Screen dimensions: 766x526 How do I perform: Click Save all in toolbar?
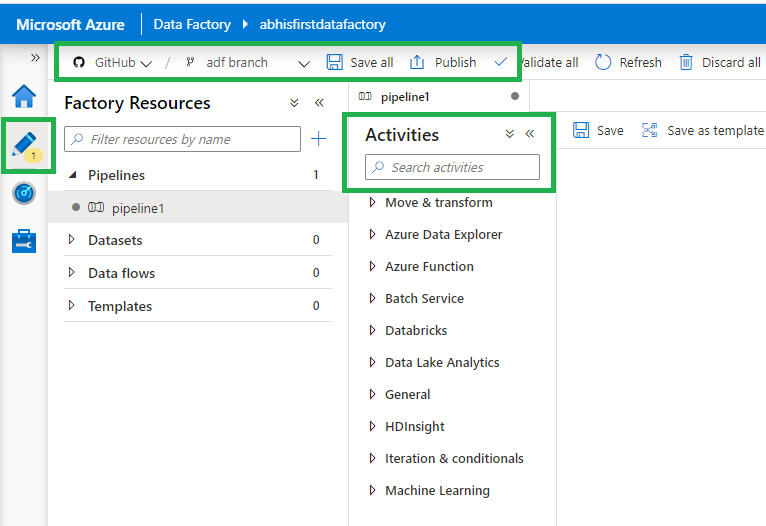pyautogui.click(x=360, y=62)
